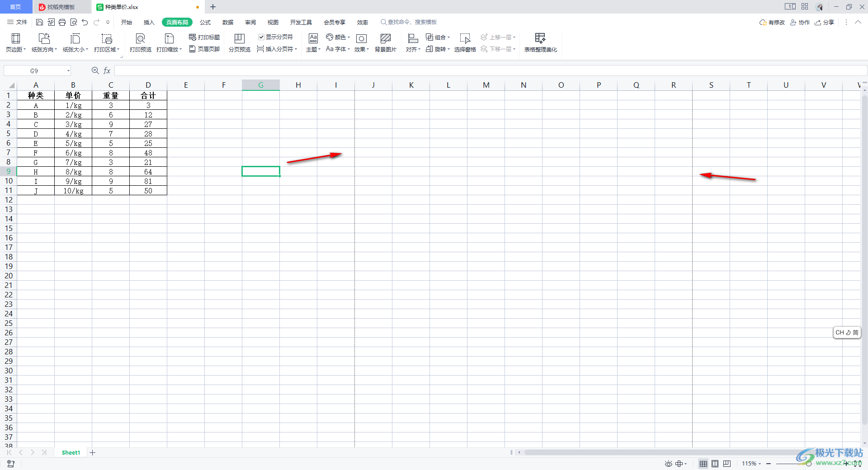Viewport: 868px width, 470px height.
Task: Open the 打印缩放 print scaling tool
Action: (x=169, y=43)
